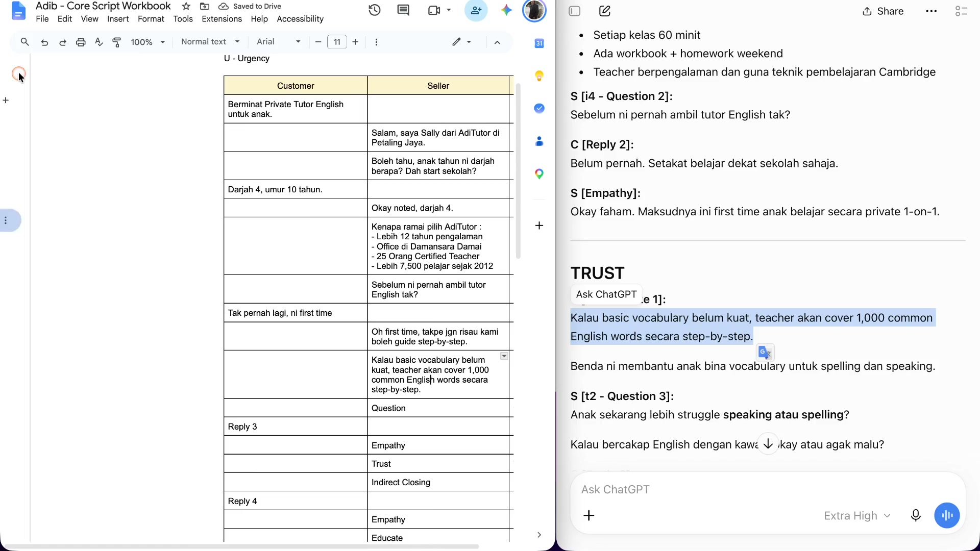Click spelling and grammar check icon

(99, 42)
